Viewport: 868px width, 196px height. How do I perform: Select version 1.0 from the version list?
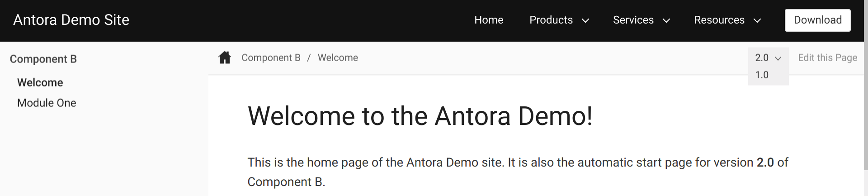point(762,75)
